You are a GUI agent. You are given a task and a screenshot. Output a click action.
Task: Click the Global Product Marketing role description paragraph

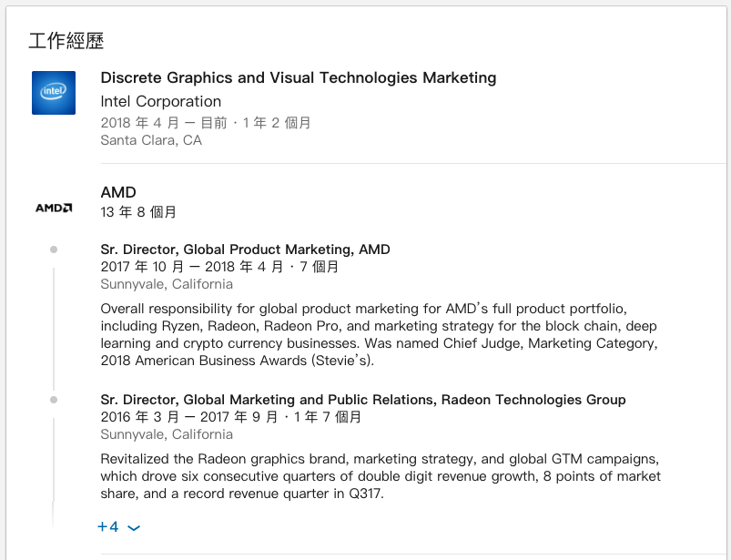pyautogui.click(x=379, y=334)
